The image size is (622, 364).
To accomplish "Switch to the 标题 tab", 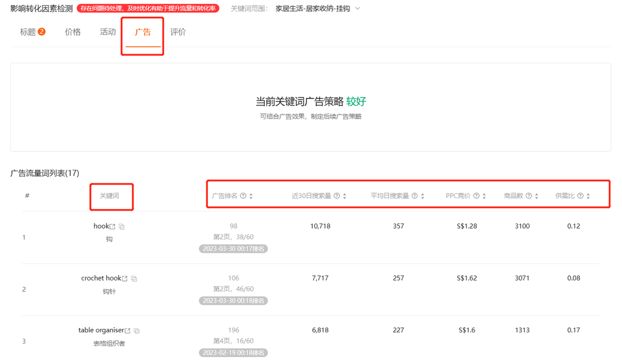I will 32,32.
